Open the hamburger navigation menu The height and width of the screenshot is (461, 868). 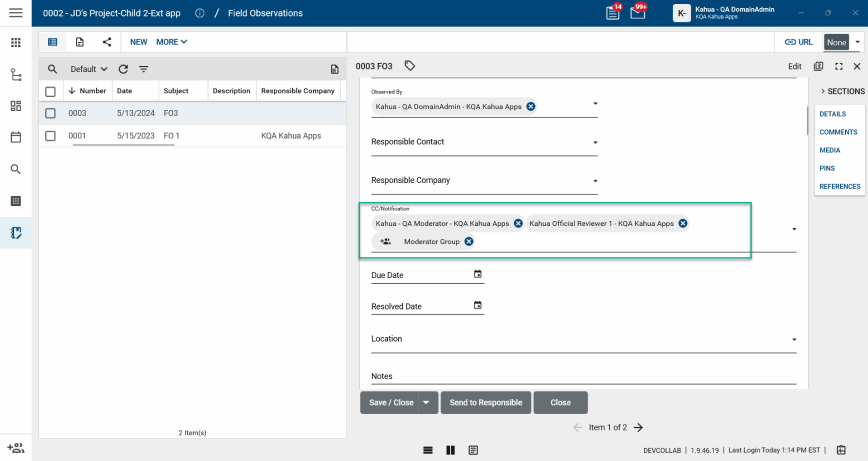[x=15, y=13]
